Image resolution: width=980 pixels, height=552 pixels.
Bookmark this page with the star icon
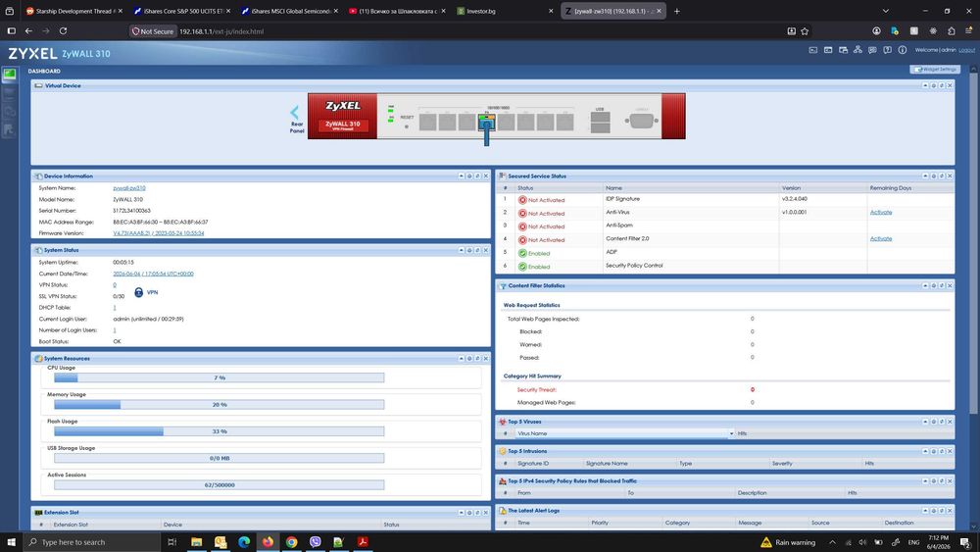pyautogui.click(x=805, y=31)
